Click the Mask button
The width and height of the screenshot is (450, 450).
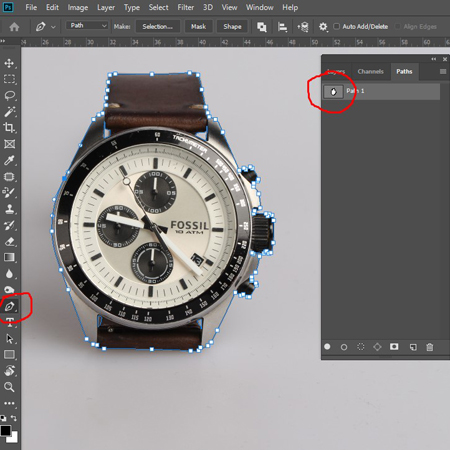[x=198, y=27]
